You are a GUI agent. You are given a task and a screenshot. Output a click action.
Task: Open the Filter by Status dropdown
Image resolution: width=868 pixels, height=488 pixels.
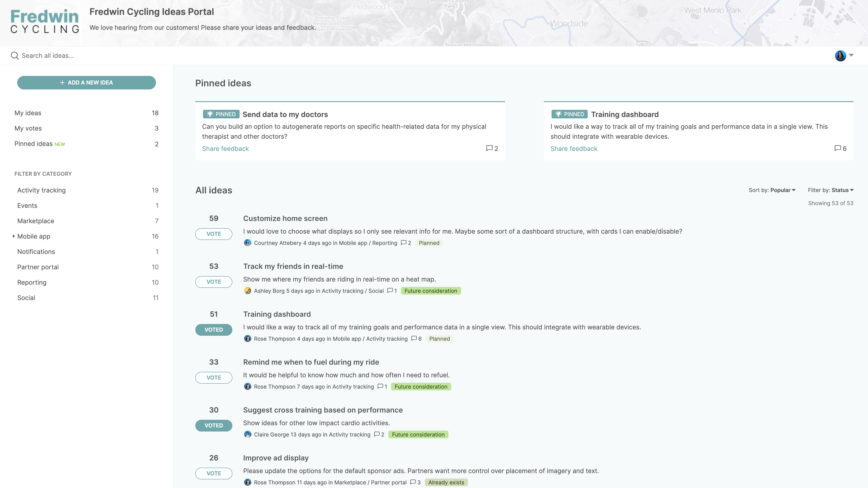(843, 190)
